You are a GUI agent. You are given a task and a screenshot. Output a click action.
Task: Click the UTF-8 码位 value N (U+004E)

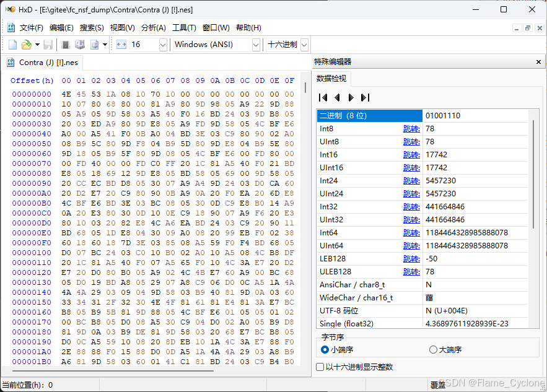tap(447, 311)
